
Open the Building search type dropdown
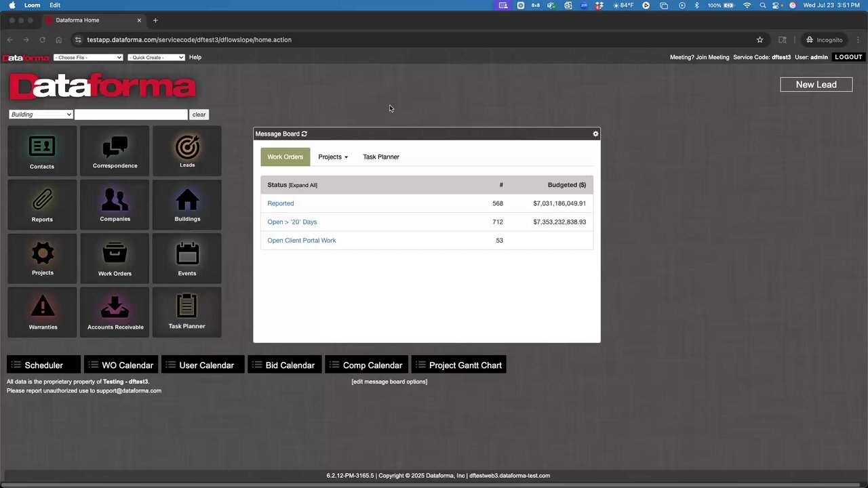point(41,115)
